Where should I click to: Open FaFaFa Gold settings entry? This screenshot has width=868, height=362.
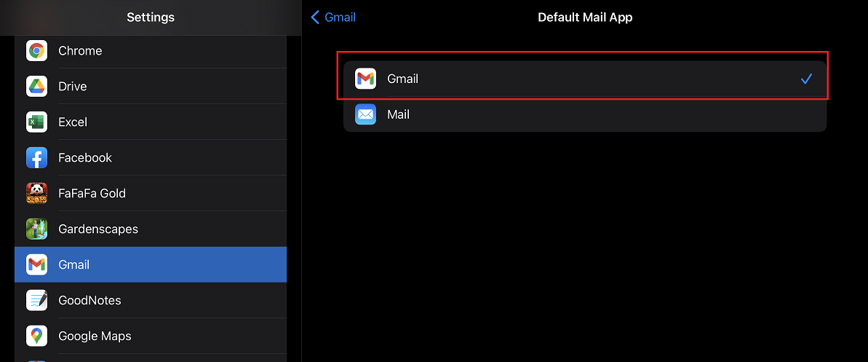[x=151, y=194]
